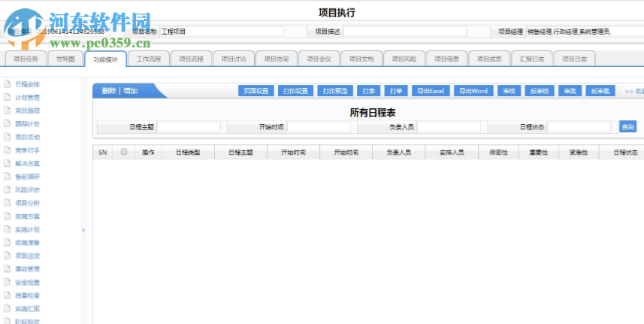Image resolution: width=644 pixels, height=324 pixels.
Task: Focus the 项目名称 field containing 工程项目
Action: coord(222,32)
